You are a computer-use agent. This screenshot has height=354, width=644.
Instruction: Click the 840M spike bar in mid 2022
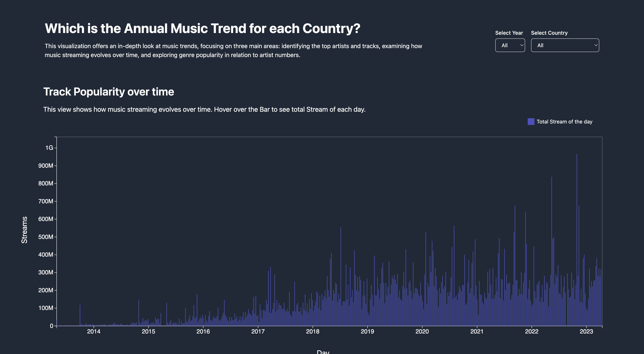[x=552, y=251]
